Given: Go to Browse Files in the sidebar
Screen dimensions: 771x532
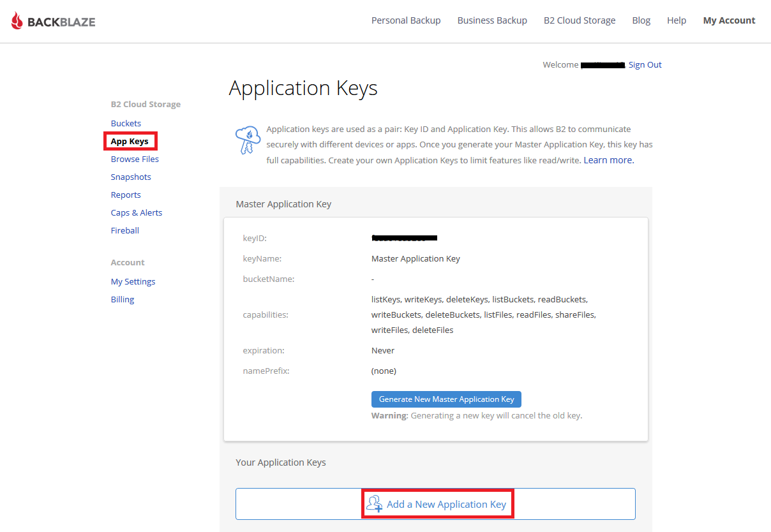Looking at the screenshot, I should point(135,159).
